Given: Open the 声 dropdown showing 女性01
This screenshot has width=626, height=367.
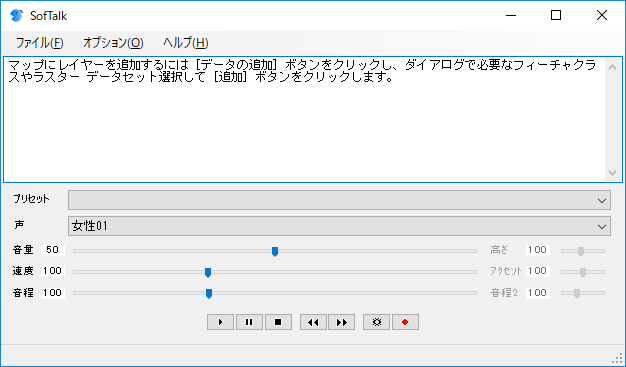Looking at the screenshot, I should point(339,226).
